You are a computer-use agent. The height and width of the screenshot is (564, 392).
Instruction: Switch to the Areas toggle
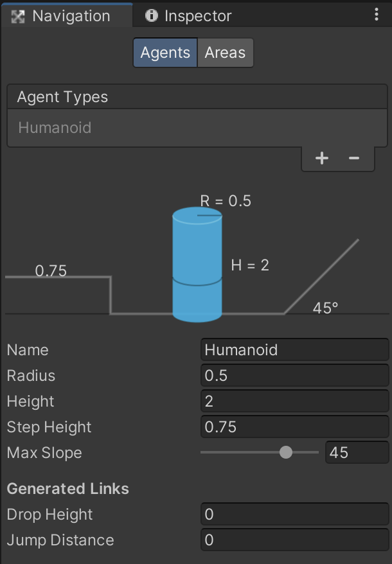225,53
